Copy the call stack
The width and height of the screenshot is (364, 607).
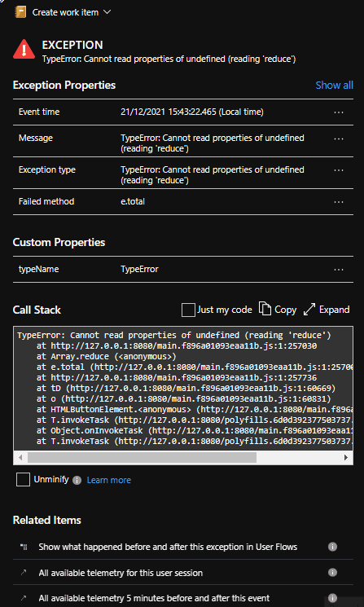tap(278, 310)
